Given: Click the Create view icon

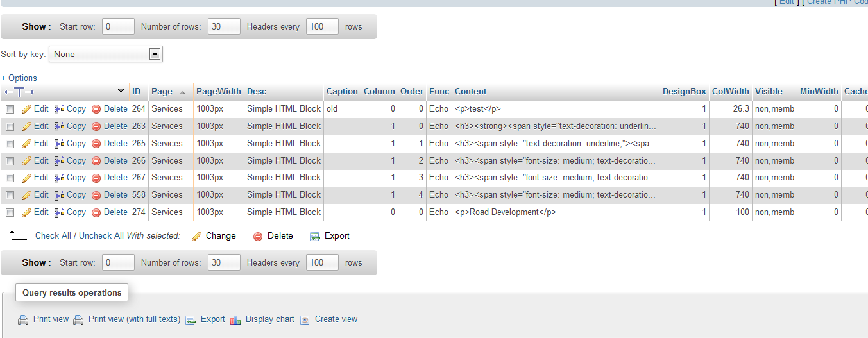Looking at the screenshot, I should tap(305, 319).
